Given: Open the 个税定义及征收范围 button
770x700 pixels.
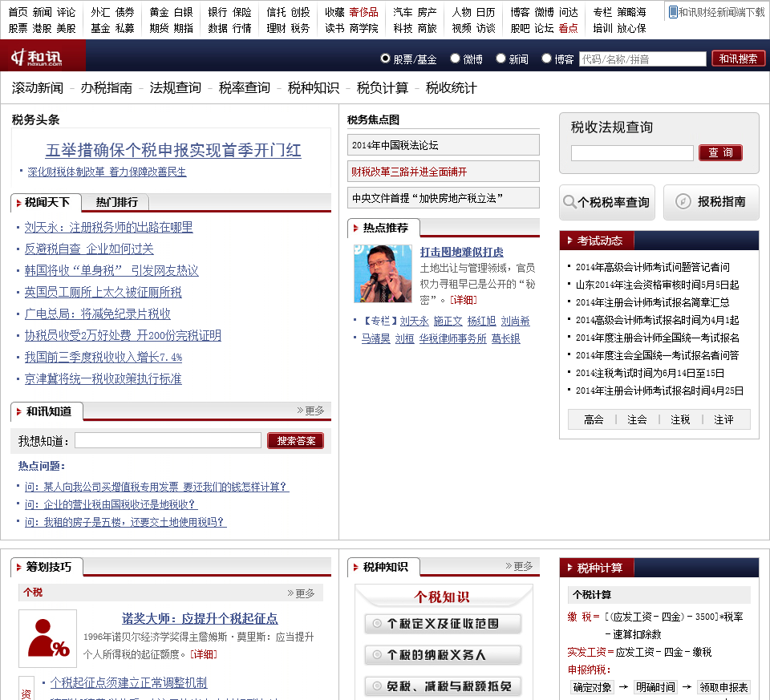Looking at the screenshot, I should [443, 623].
